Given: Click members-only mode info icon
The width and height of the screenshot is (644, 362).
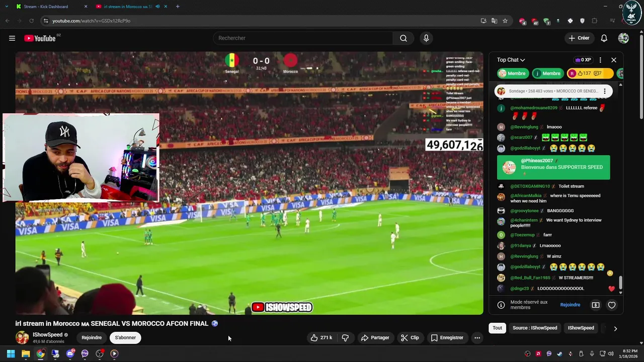Looking at the screenshot, I should [x=501, y=305].
